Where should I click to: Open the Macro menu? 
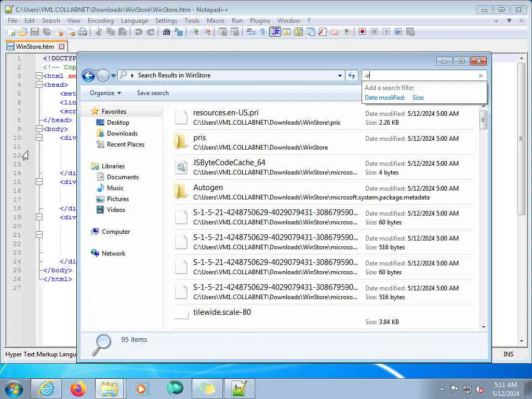pyautogui.click(x=216, y=21)
